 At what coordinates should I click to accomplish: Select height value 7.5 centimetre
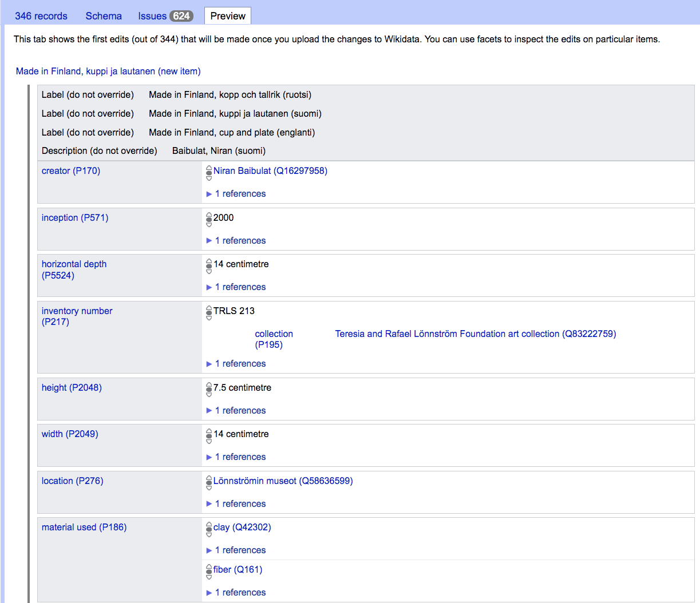click(x=243, y=388)
